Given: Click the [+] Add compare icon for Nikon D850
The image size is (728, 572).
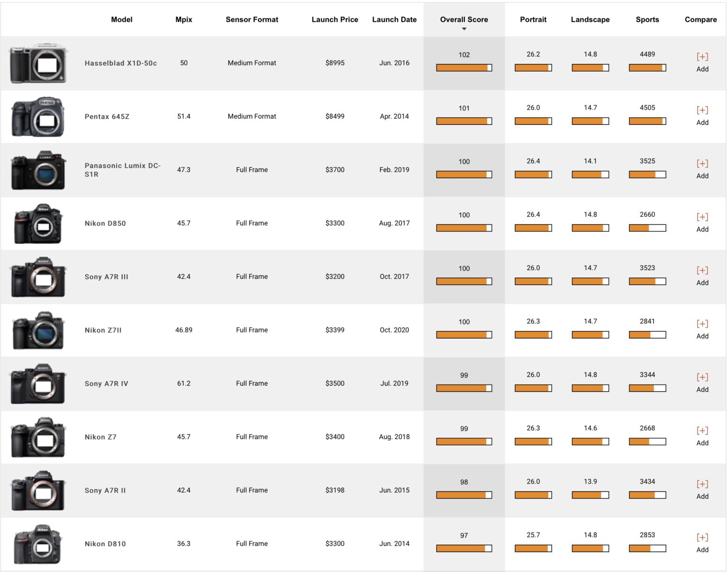Looking at the screenshot, I should pos(702,217).
